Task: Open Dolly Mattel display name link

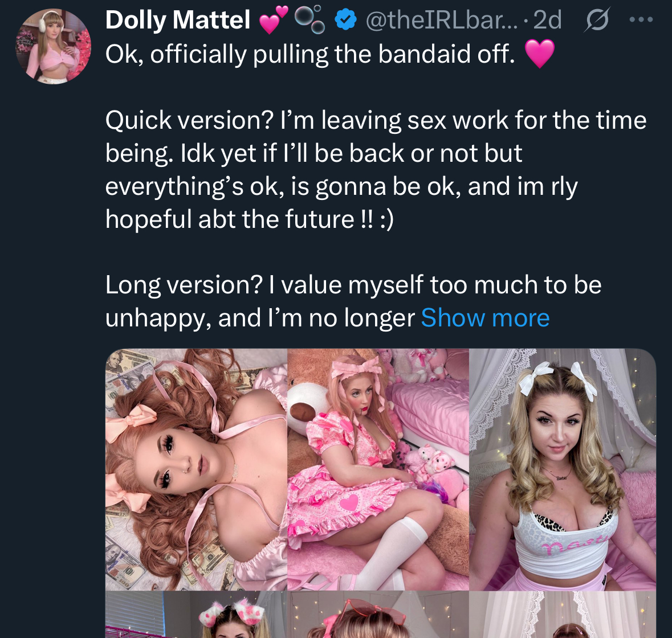Action: point(178,21)
